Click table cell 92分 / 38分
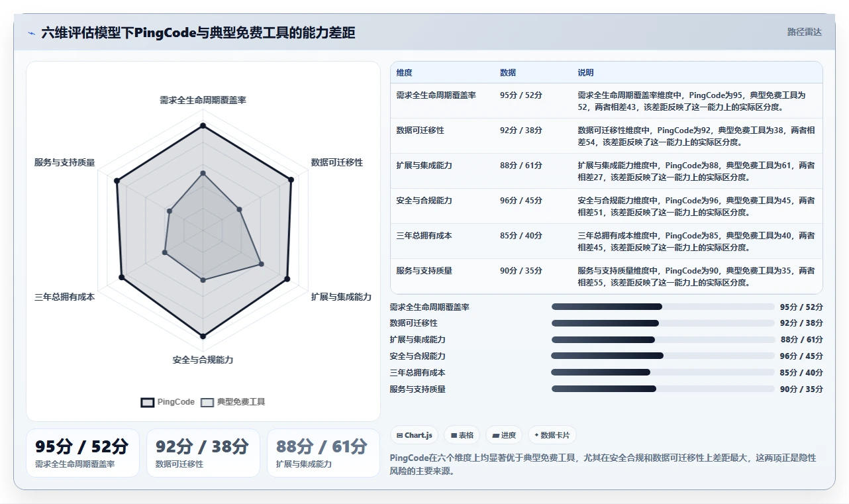The width and height of the screenshot is (849, 504). coord(521,130)
